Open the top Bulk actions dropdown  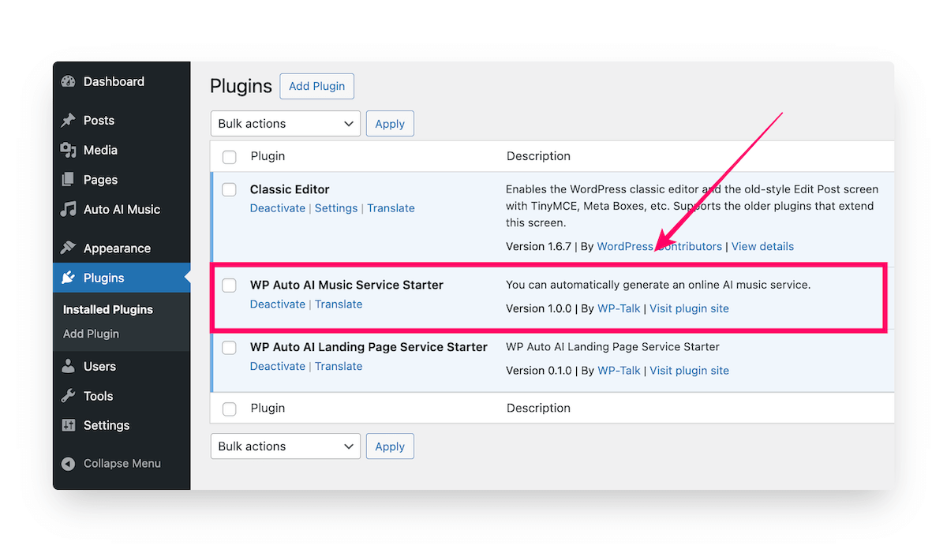pos(285,124)
